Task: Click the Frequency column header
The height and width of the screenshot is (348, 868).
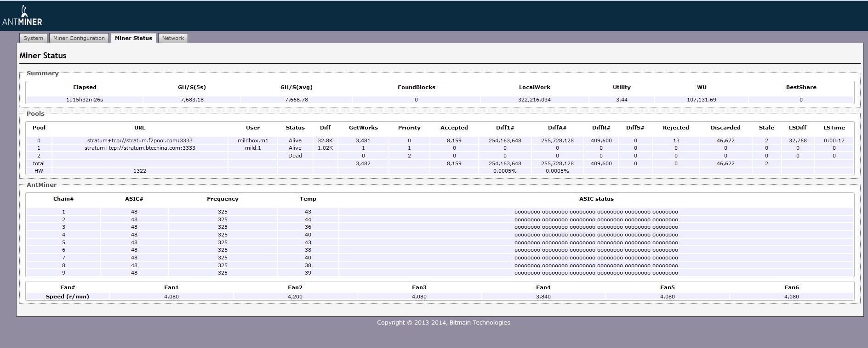Action: 223,199
